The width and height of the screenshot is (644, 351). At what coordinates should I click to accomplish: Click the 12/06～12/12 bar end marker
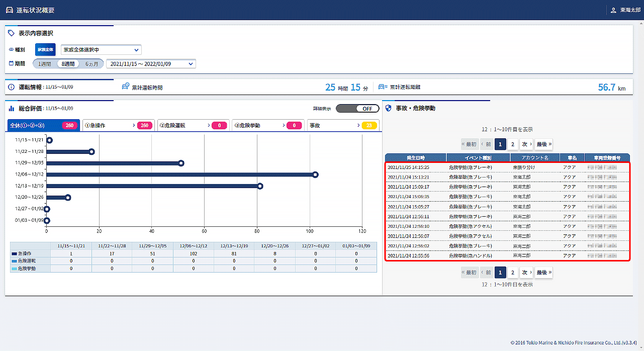point(315,174)
